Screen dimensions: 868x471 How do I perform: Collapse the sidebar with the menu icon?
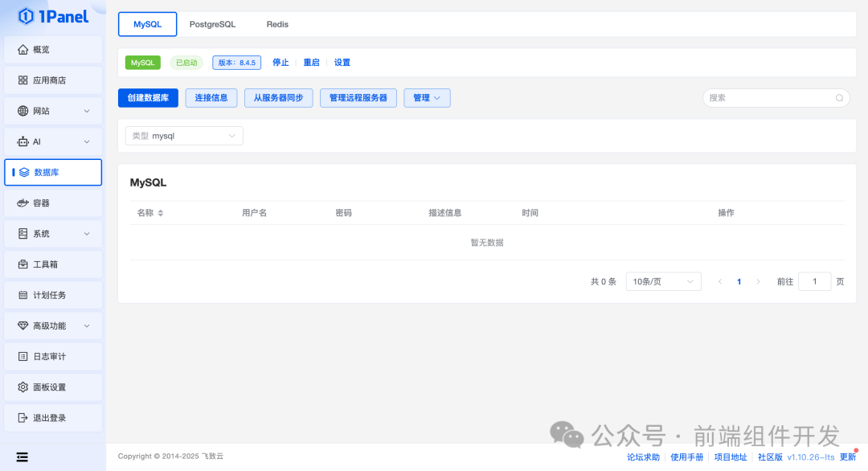pyautogui.click(x=23, y=457)
